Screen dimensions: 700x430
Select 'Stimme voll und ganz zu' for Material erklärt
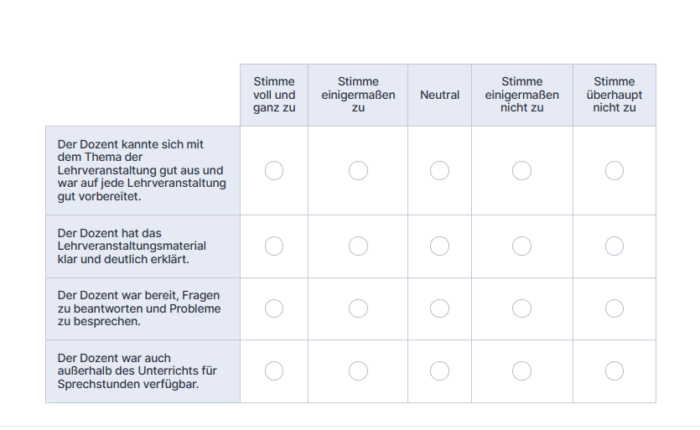click(x=274, y=246)
